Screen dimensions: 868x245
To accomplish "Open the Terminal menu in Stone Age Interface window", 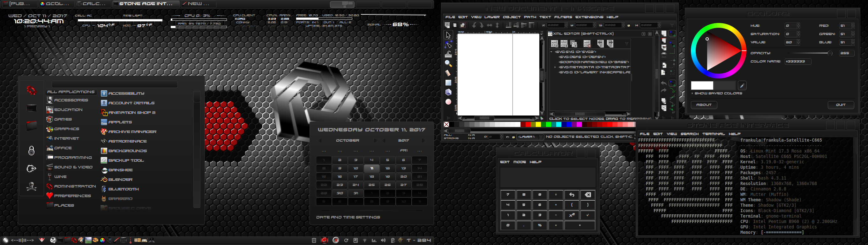I will [x=713, y=134].
